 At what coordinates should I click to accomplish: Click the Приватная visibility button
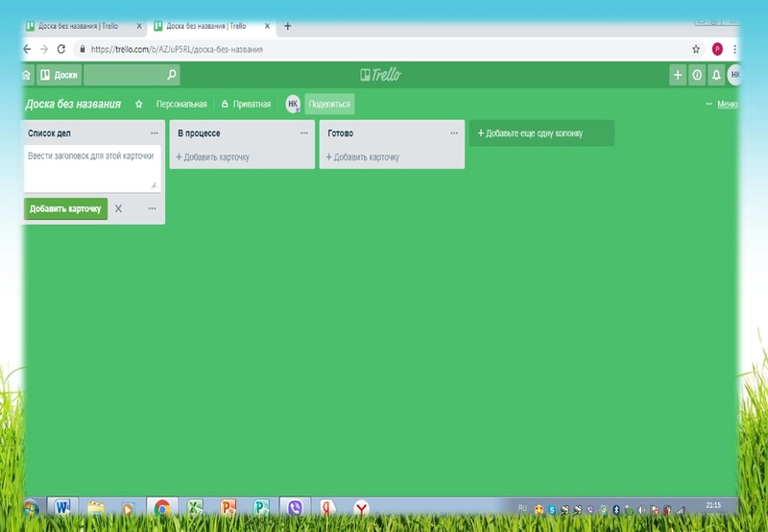tap(246, 104)
